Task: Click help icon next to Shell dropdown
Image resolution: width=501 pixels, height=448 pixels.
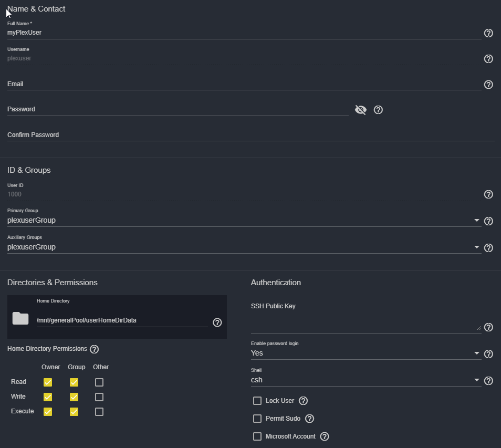Action: [x=488, y=381]
